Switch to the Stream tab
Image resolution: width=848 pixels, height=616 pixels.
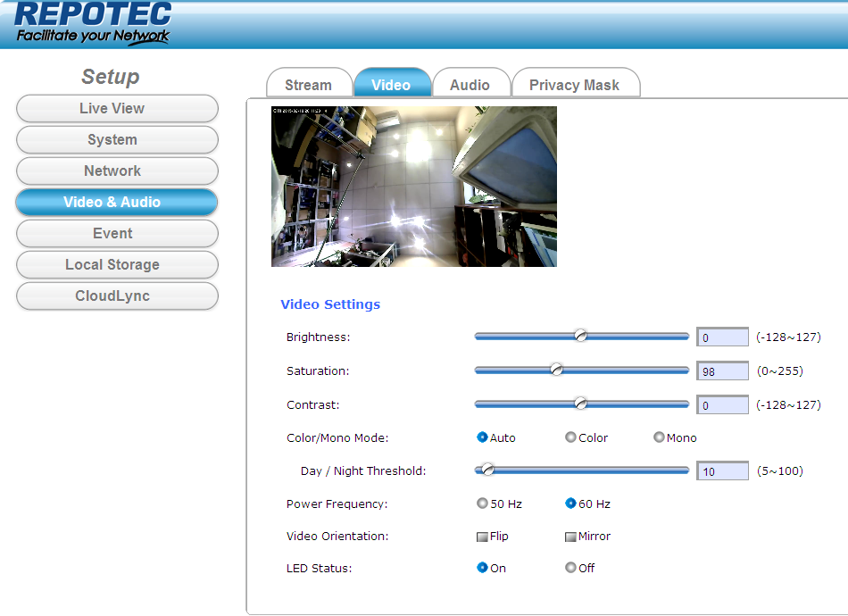(308, 85)
